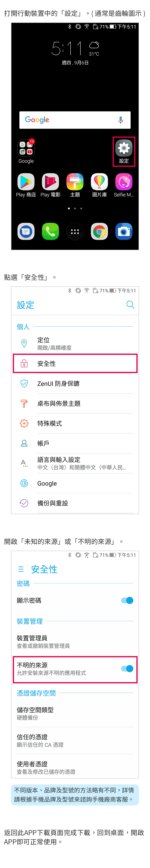Open the 圖片庫 gallery app
Screen dimensions: 150x868
coord(100,182)
